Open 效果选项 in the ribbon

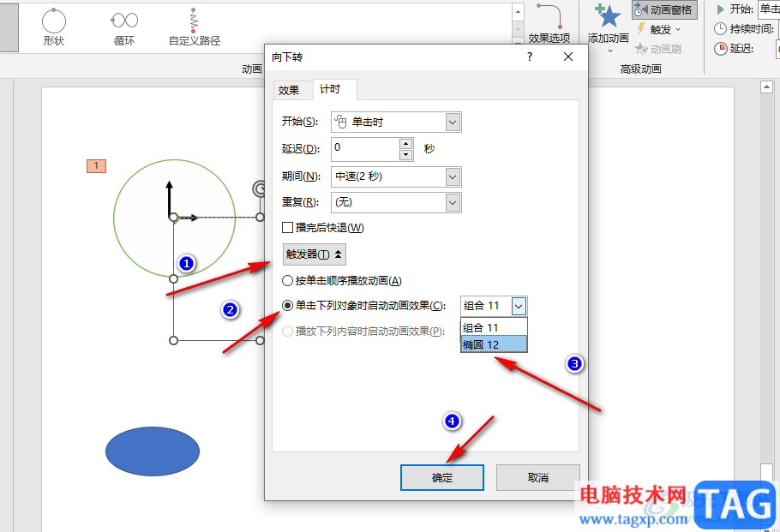click(549, 24)
